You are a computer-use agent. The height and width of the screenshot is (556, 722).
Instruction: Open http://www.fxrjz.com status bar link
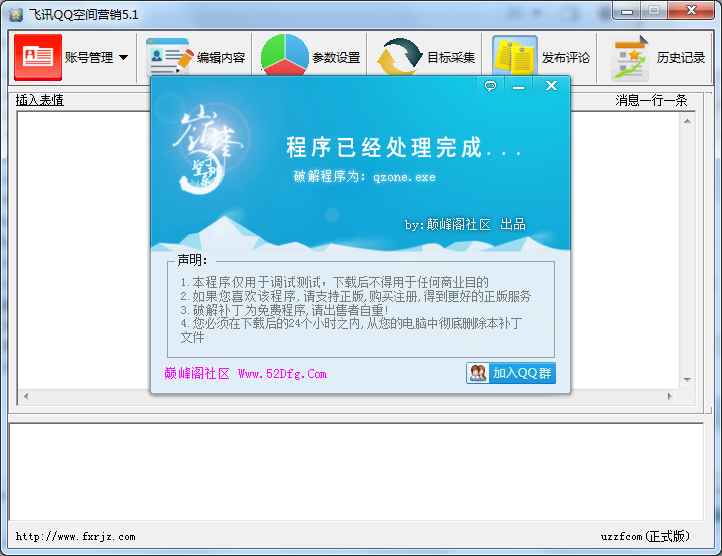tap(76, 536)
